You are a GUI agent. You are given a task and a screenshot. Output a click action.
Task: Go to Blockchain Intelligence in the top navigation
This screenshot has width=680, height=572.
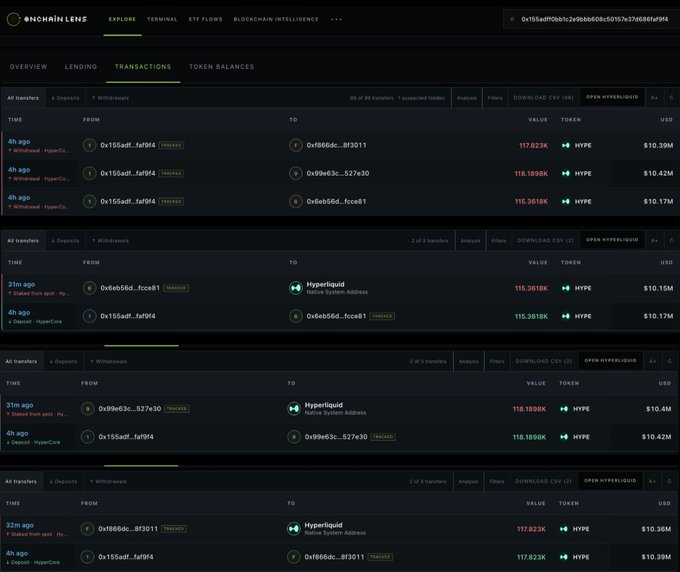point(276,19)
